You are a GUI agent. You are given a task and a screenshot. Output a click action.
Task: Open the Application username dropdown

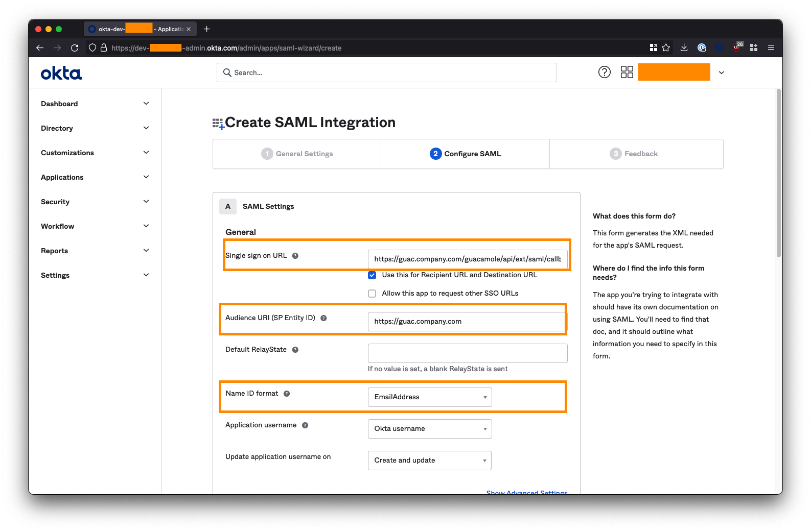(x=430, y=429)
